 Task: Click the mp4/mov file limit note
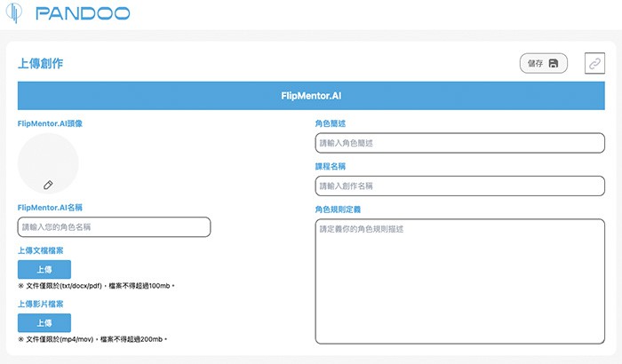(93, 339)
